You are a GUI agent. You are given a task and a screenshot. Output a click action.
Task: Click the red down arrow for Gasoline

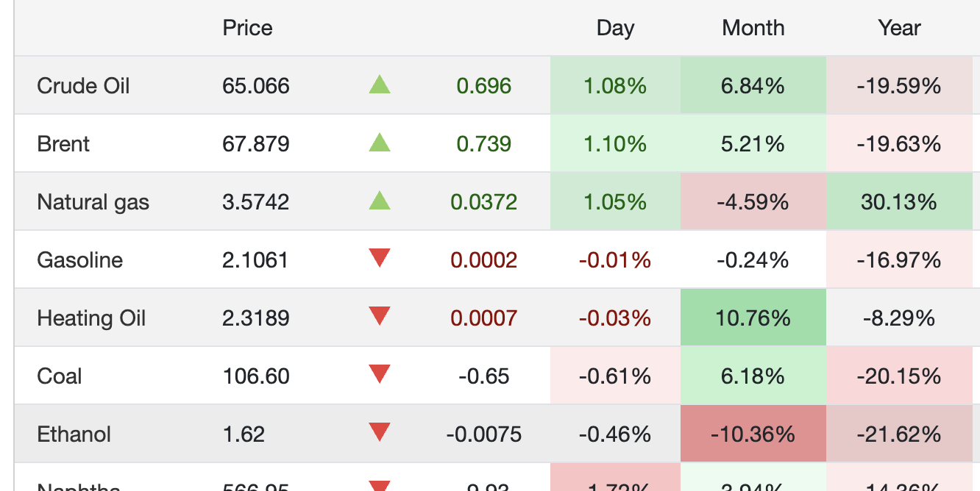(x=380, y=258)
